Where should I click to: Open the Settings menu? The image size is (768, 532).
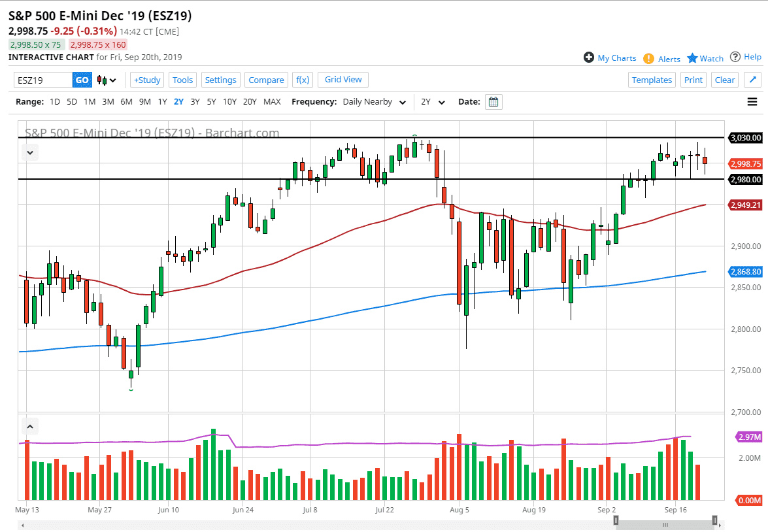point(220,80)
